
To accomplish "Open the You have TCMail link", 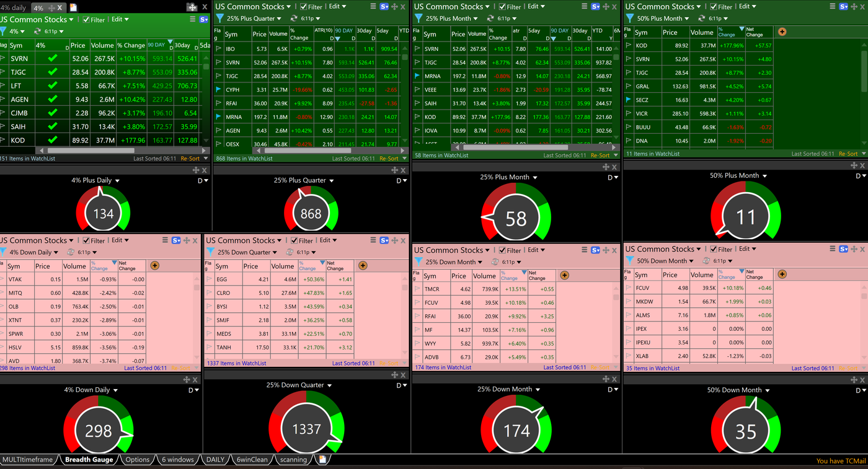I will [841, 461].
